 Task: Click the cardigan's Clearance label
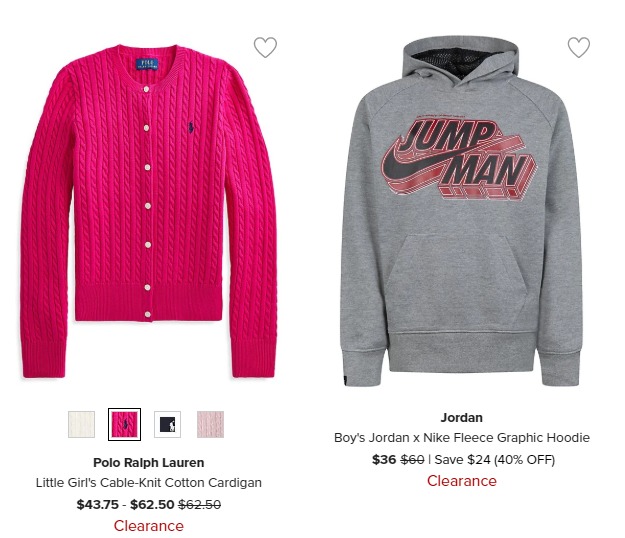point(149,526)
